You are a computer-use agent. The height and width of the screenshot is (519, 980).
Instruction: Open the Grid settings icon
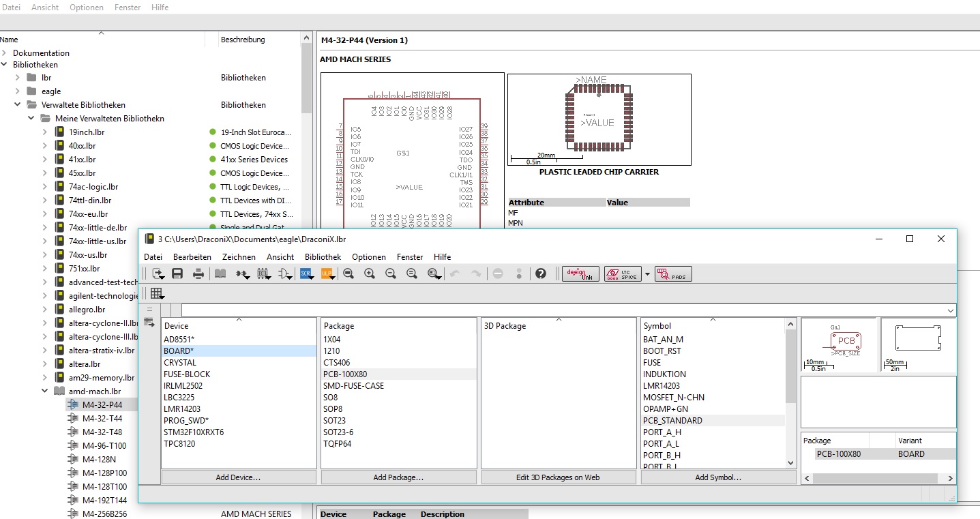point(158,294)
